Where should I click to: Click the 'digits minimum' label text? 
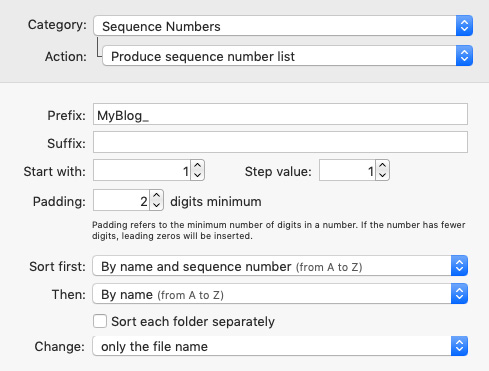[x=216, y=202]
